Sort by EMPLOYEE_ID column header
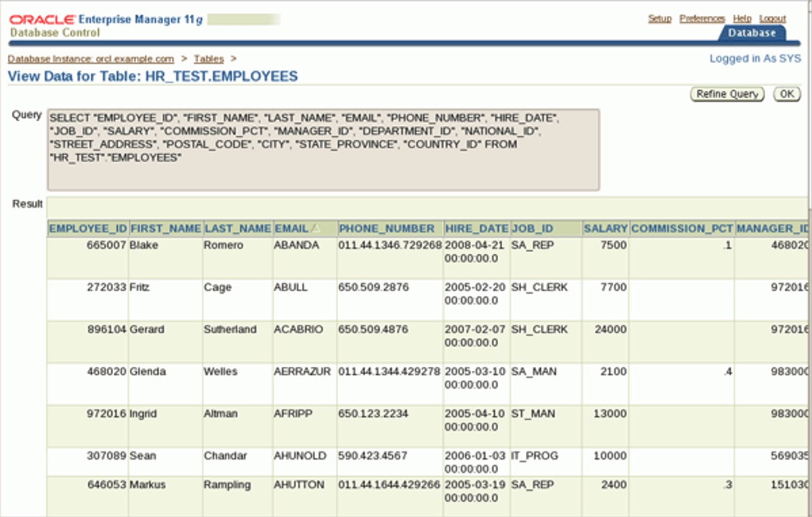This screenshot has height=517, width=812. coord(88,229)
